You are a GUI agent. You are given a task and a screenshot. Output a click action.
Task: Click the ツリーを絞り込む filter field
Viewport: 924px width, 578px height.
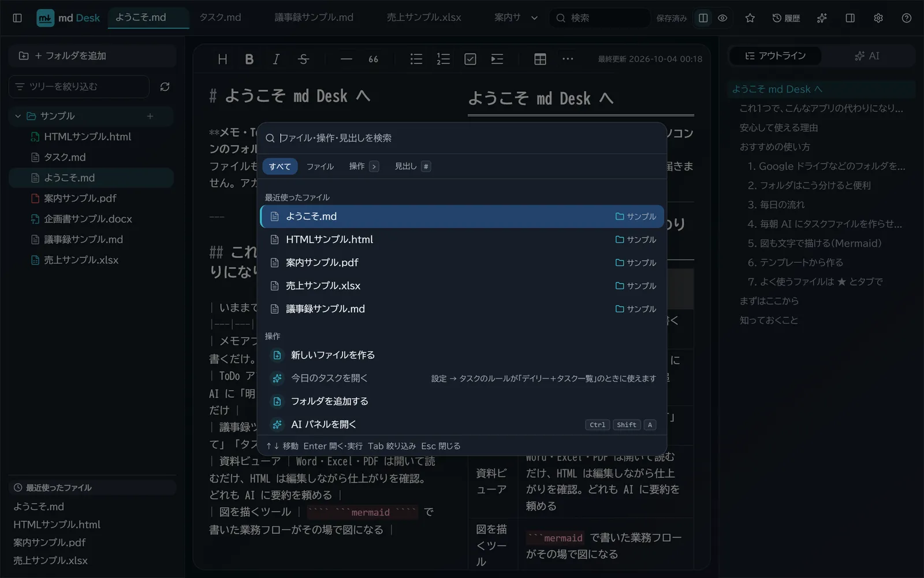(x=79, y=87)
